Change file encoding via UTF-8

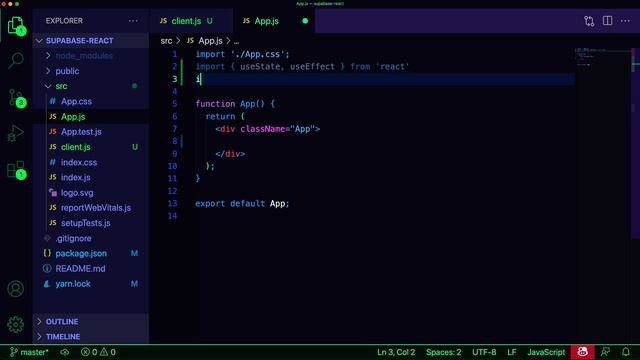point(484,352)
